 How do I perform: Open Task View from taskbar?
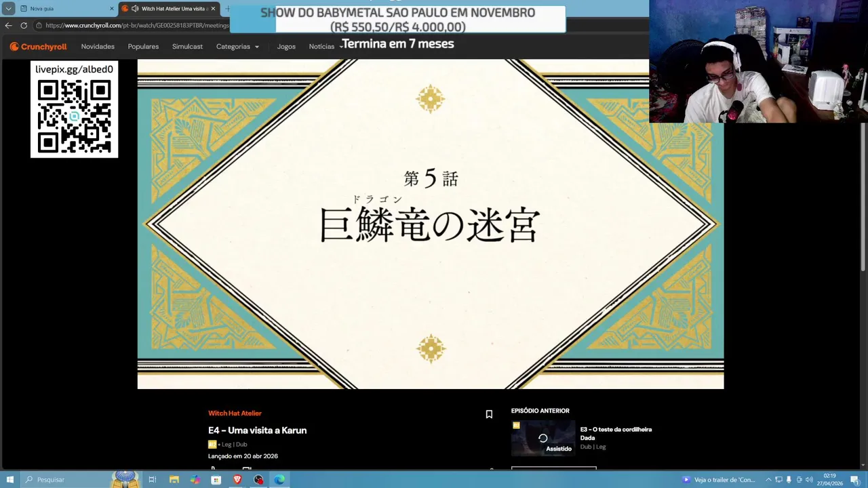click(x=153, y=479)
